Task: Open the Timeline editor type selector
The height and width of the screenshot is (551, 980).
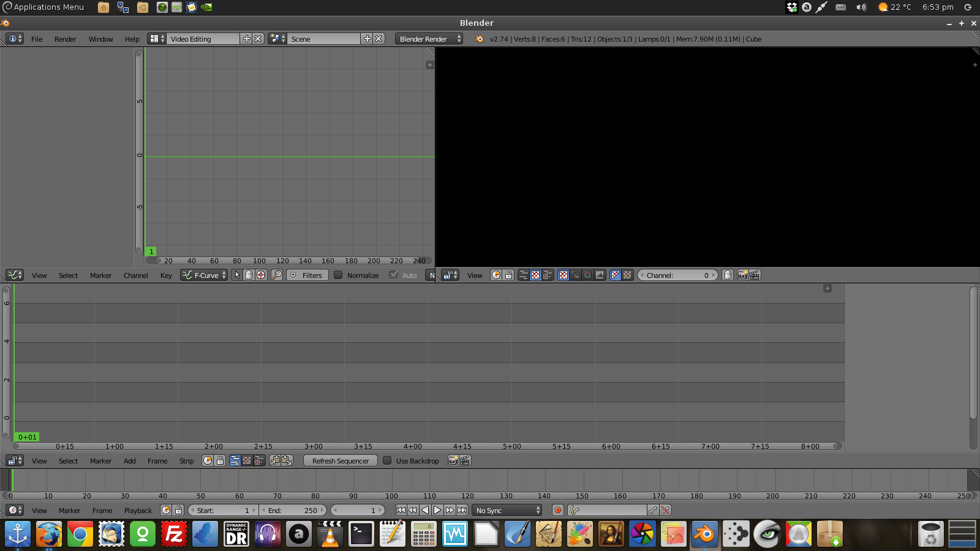Action: pyautogui.click(x=15, y=510)
